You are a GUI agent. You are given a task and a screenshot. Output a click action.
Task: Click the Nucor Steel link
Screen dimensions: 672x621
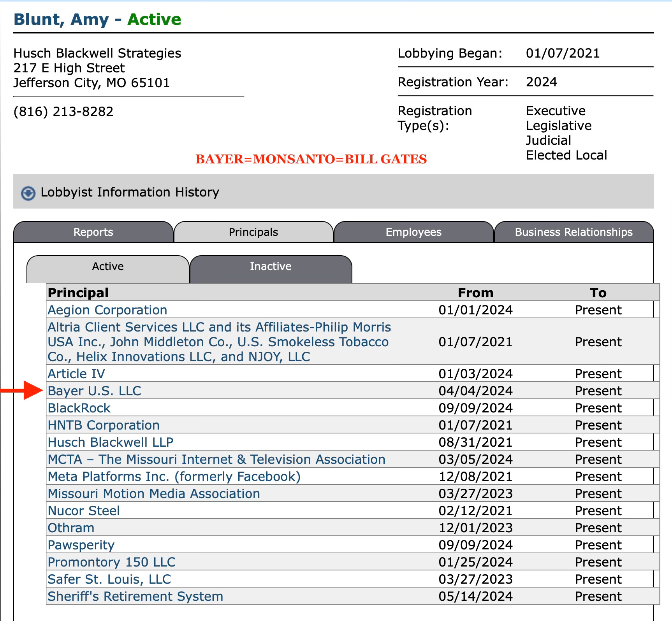[84, 511]
